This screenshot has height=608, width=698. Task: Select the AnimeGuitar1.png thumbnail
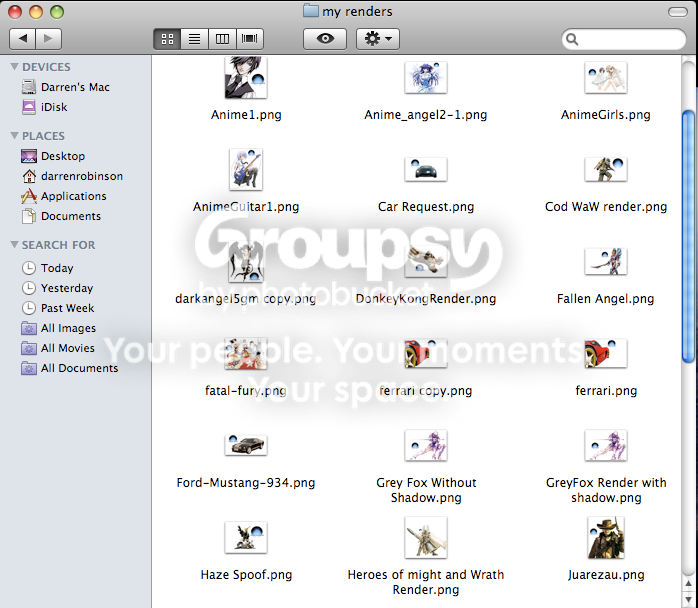[246, 169]
